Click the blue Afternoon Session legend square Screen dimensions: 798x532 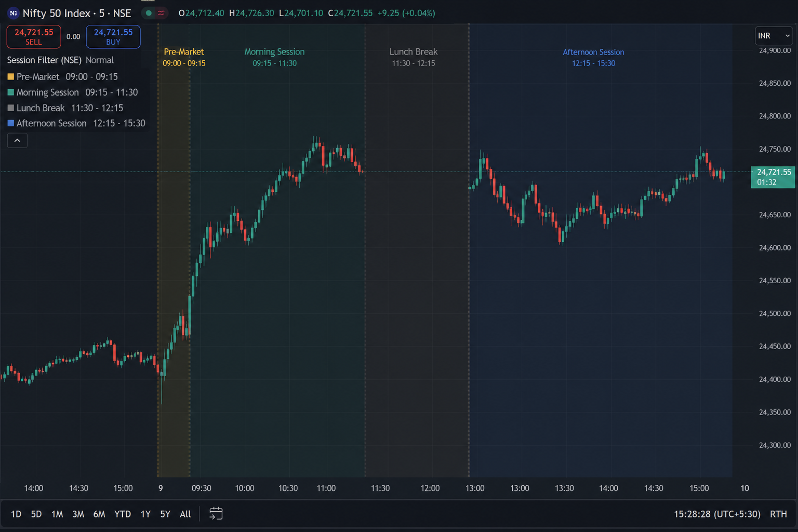(x=10, y=123)
